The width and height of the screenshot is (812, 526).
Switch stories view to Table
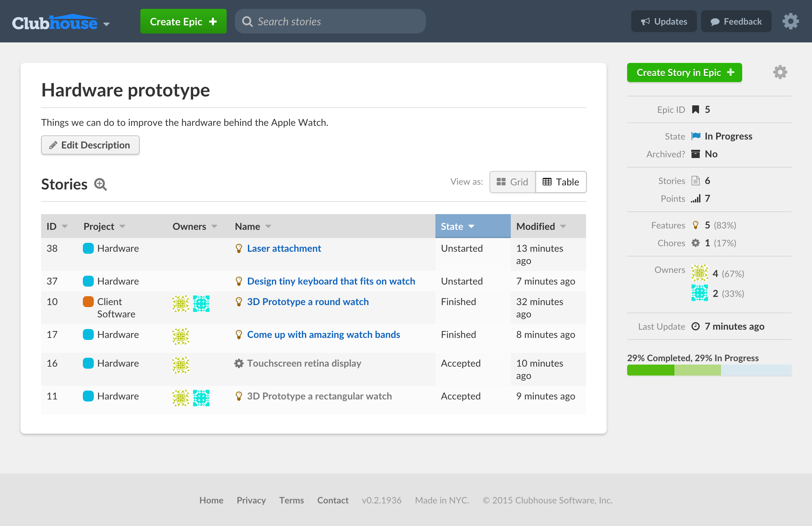(561, 182)
